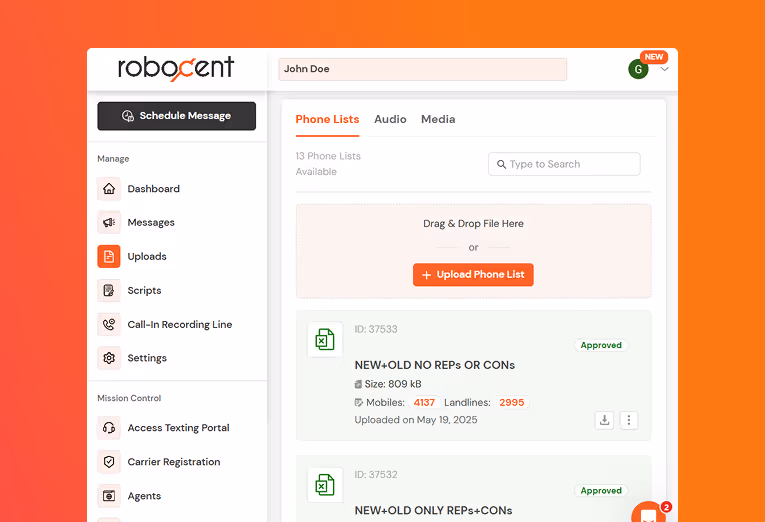
Task: Go to Messages in sidebar
Action: (x=151, y=222)
